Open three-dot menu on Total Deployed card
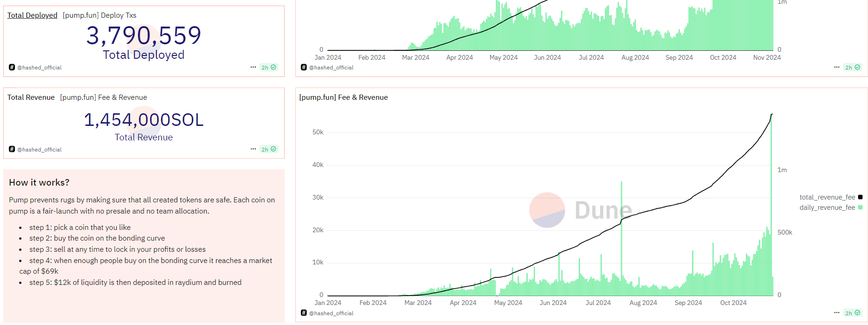Screen dimensions: 868x325 click(x=253, y=67)
